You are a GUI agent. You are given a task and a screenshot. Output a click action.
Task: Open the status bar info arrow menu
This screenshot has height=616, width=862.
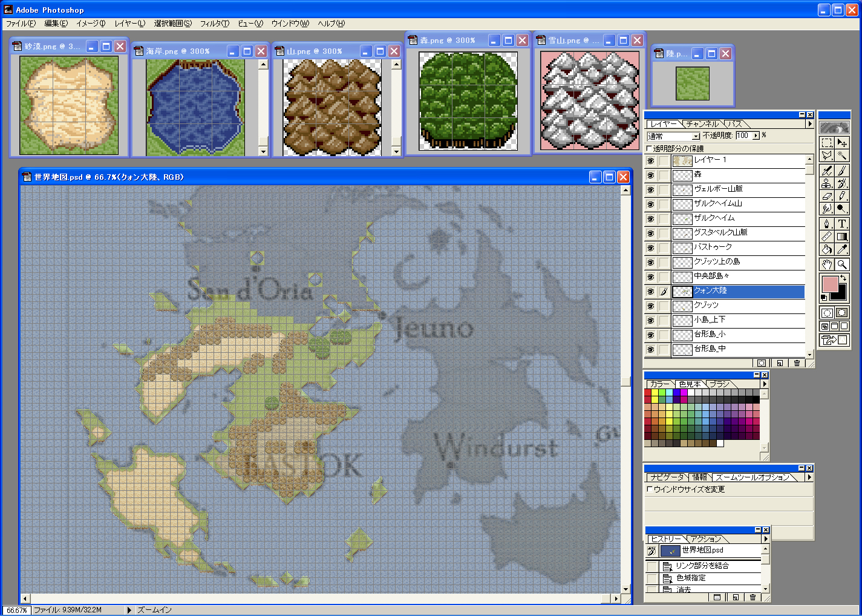129,610
